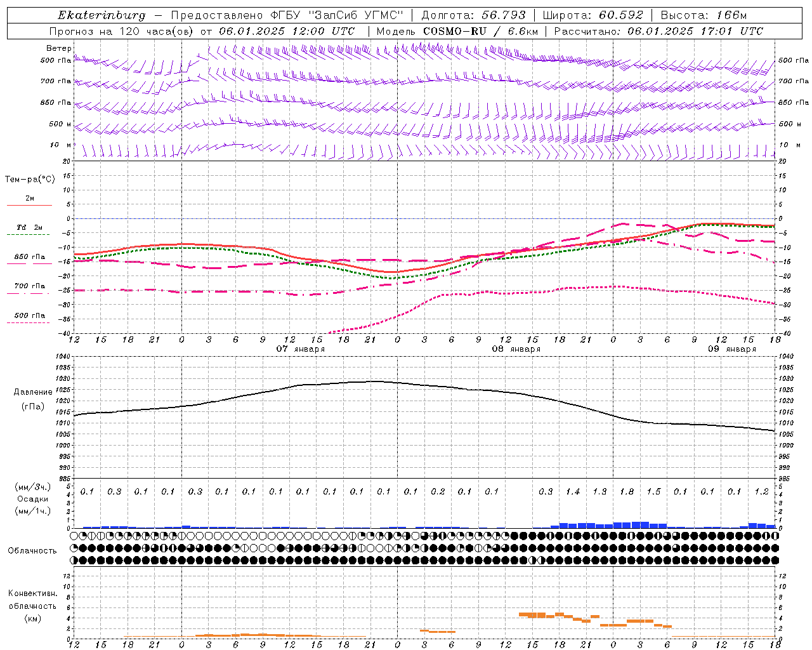The height and width of the screenshot is (650, 812).
Task: Click the 'Высота: 166м' header value
Action: point(704,15)
